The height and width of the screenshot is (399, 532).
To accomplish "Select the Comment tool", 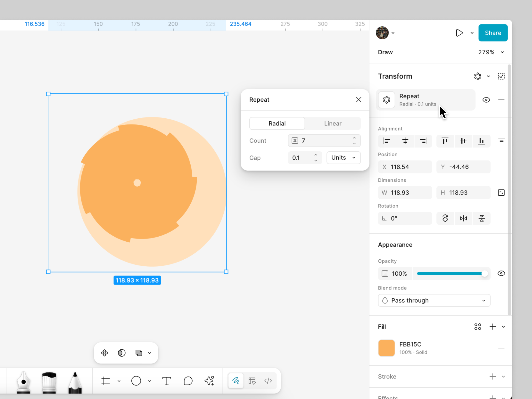I will [188, 381].
